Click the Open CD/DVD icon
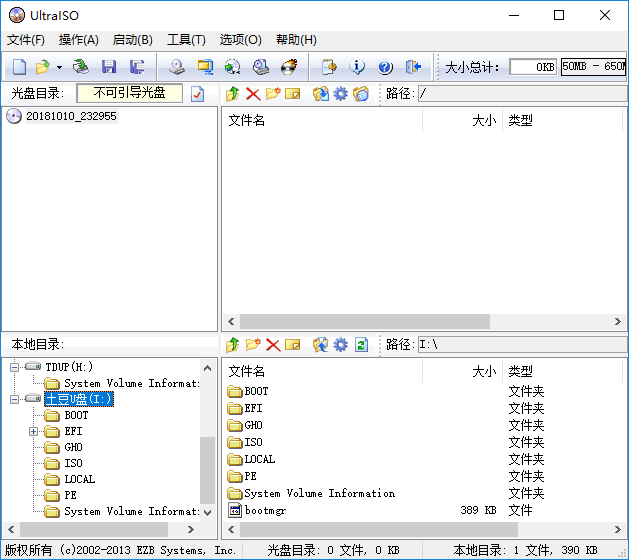629x560 pixels. (x=81, y=67)
